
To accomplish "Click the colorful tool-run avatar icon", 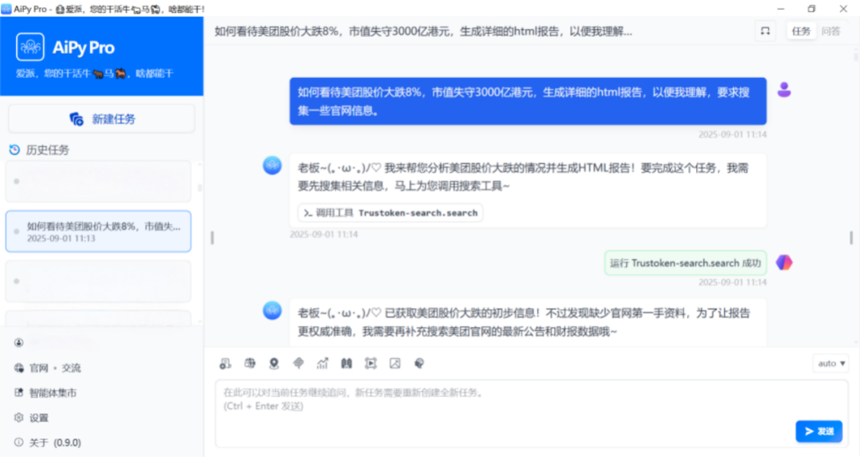I will tap(784, 263).
